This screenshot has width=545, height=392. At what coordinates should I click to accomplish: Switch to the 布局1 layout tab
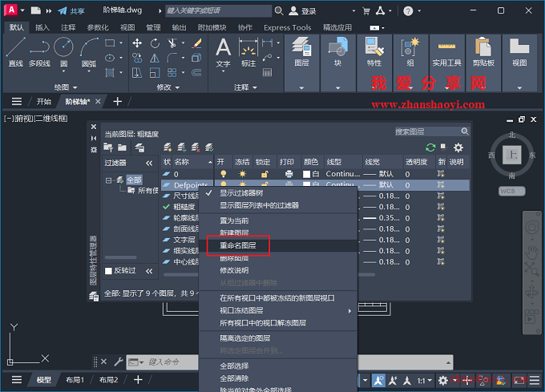click(75, 380)
